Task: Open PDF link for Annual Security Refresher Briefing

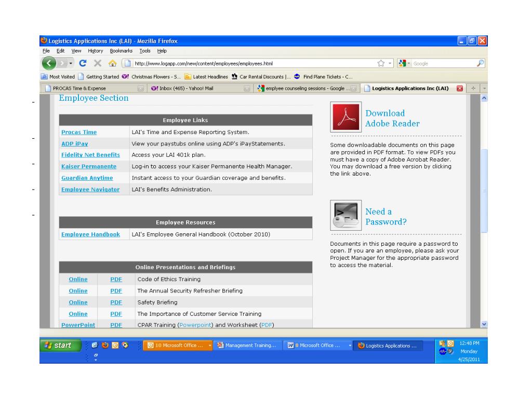Action: [116, 291]
